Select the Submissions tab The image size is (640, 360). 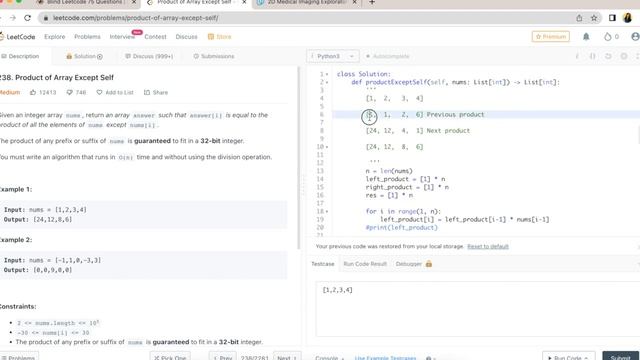[x=214, y=56]
